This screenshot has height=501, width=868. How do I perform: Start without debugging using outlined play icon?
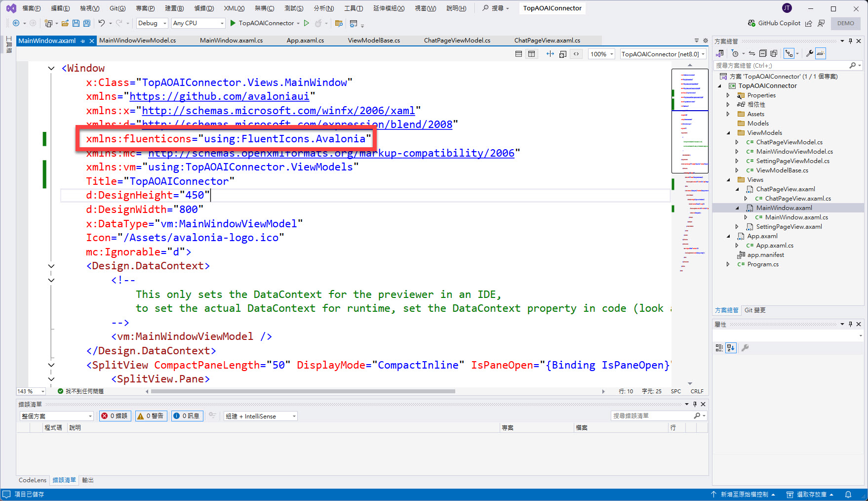pyautogui.click(x=307, y=23)
